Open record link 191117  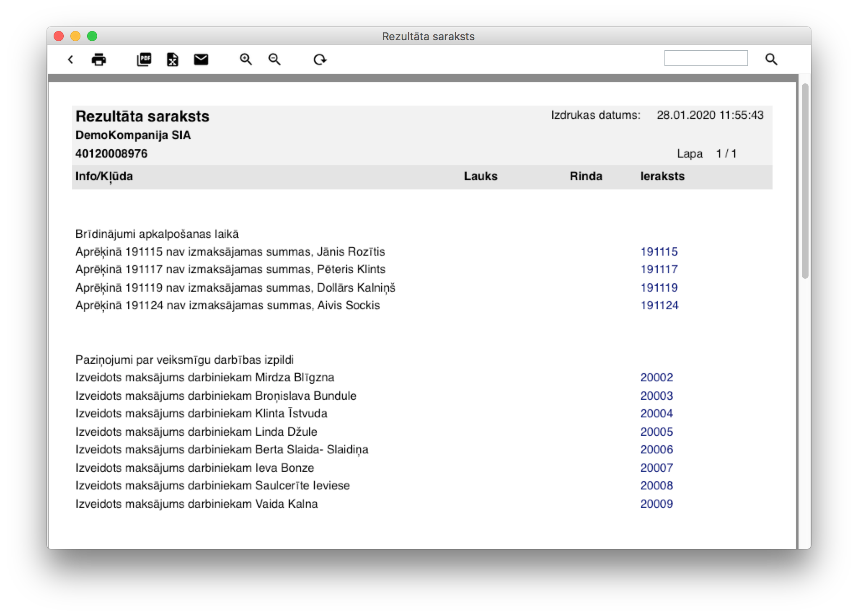[x=659, y=269]
